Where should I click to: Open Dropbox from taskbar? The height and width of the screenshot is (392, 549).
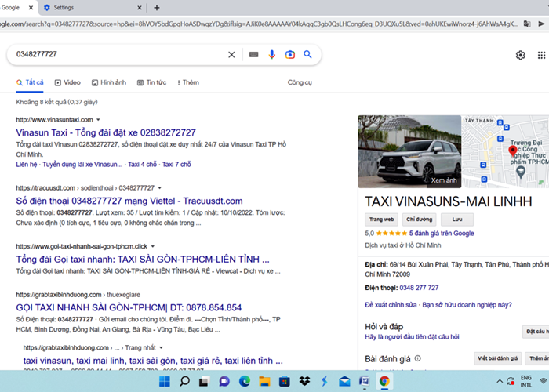pyautogui.click(x=304, y=381)
